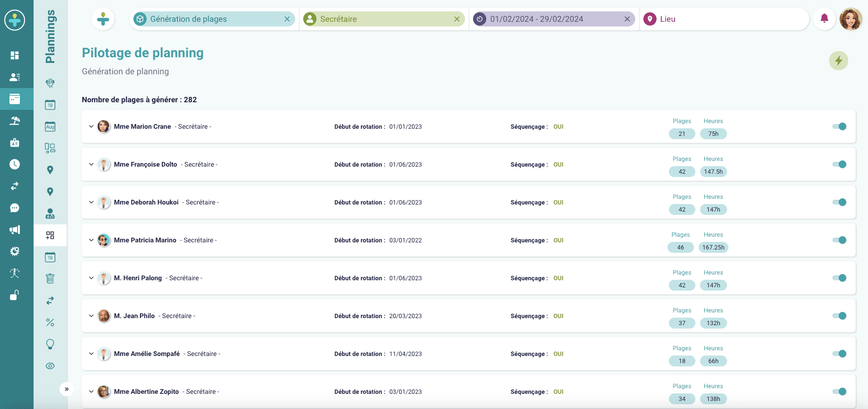Image resolution: width=868 pixels, height=409 pixels.
Task: Click rotation start date 20/03/2023
Action: coord(405,316)
